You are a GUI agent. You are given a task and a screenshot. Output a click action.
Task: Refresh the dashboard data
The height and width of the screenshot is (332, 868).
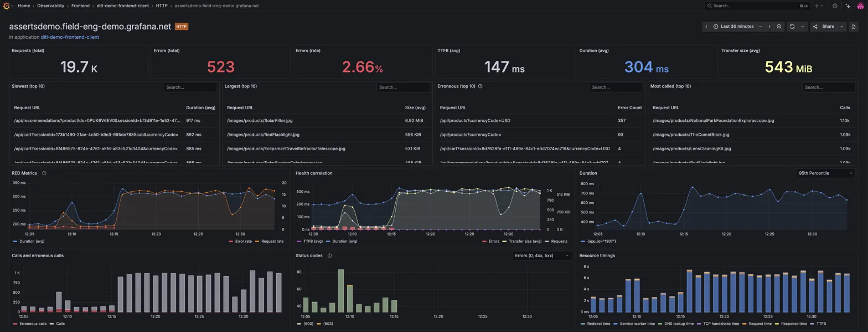pyautogui.click(x=792, y=27)
